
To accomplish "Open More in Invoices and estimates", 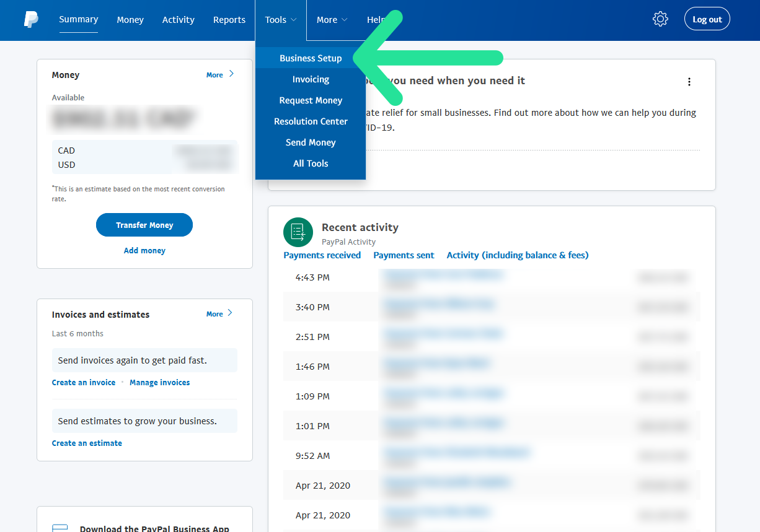I will click(220, 314).
